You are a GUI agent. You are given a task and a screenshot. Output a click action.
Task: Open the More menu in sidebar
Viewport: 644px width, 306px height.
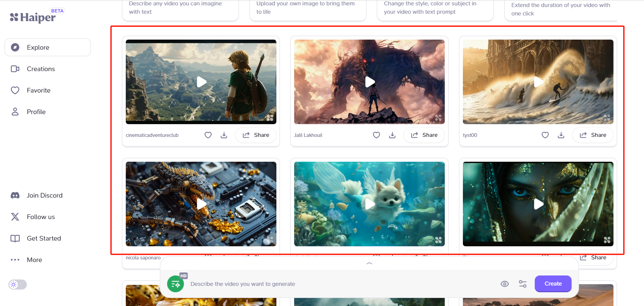point(34,260)
